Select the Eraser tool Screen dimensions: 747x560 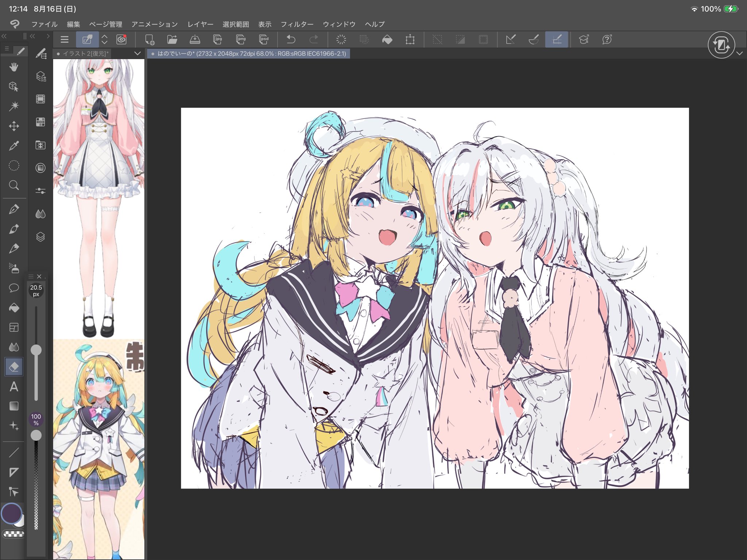coord(14,367)
